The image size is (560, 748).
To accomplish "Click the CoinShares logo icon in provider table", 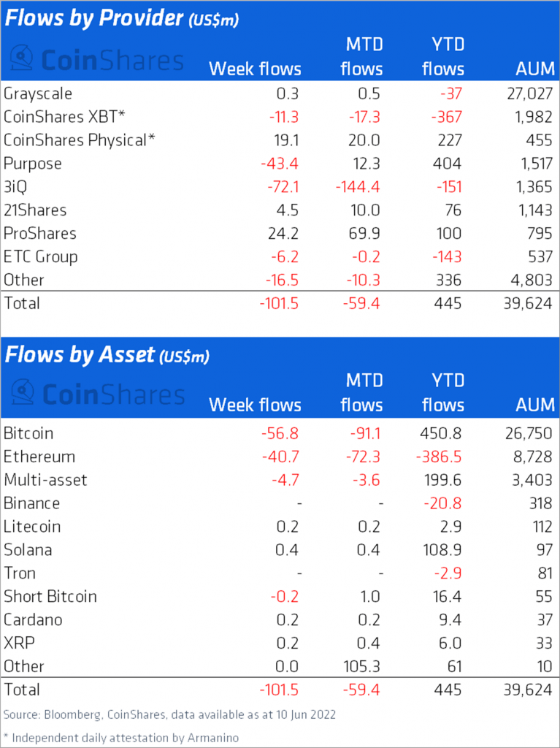I will tap(23, 59).
